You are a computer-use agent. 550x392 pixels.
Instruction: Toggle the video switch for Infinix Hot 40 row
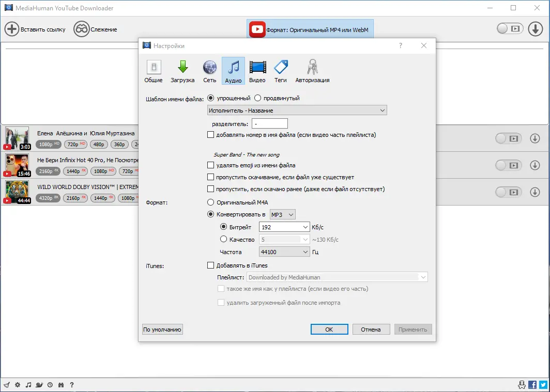[x=509, y=165]
